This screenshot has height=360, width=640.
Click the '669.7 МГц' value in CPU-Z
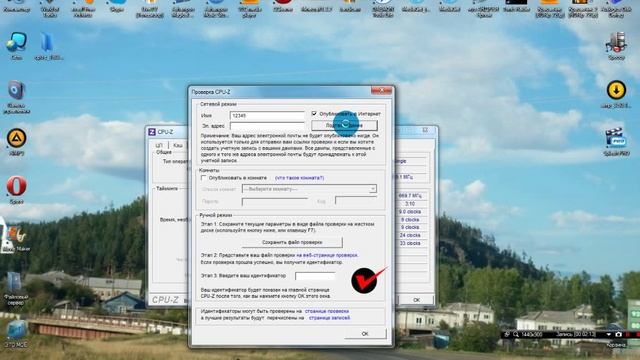(410, 196)
